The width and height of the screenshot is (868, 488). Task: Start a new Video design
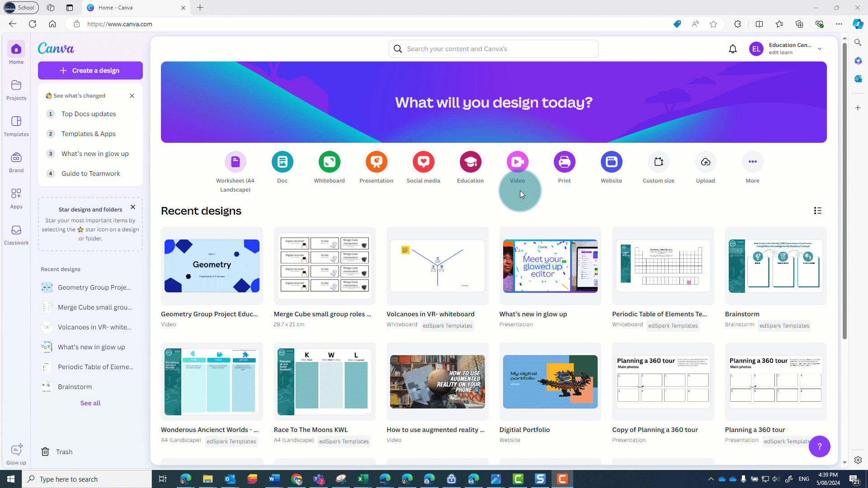(x=518, y=162)
